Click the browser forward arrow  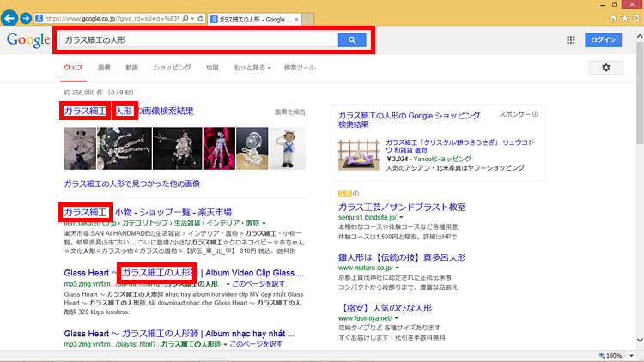(x=27, y=17)
